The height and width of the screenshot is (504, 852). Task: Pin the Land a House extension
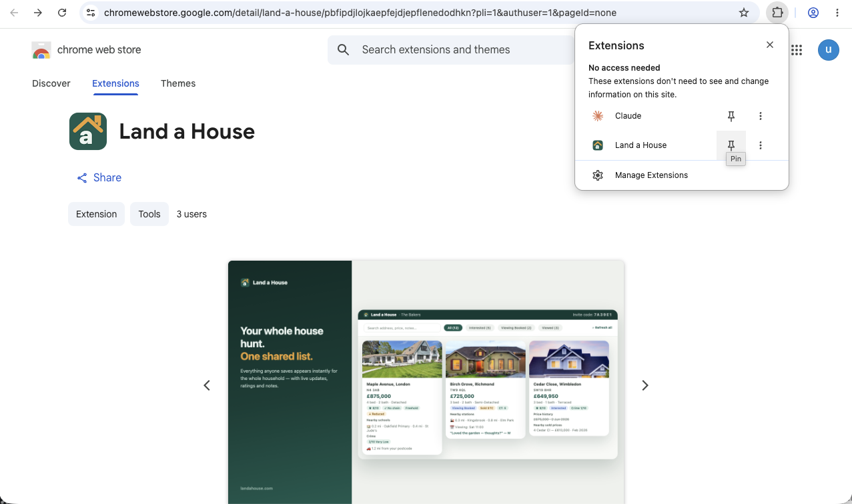pyautogui.click(x=731, y=145)
